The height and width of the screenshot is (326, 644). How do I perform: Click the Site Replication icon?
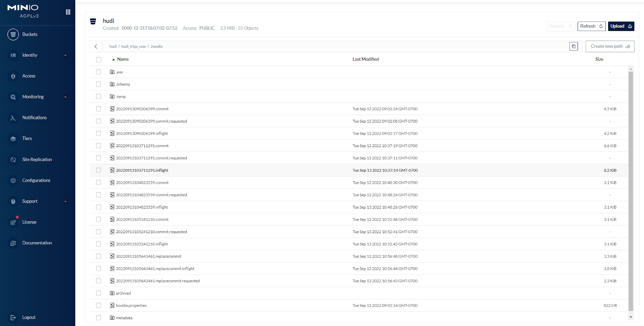click(x=13, y=160)
